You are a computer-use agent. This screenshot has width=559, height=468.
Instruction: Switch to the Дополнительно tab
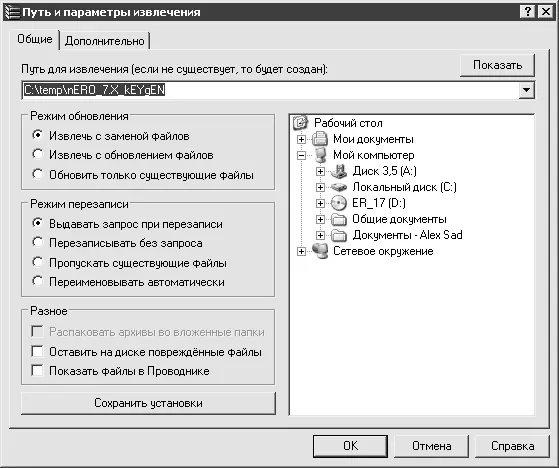[104, 41]
